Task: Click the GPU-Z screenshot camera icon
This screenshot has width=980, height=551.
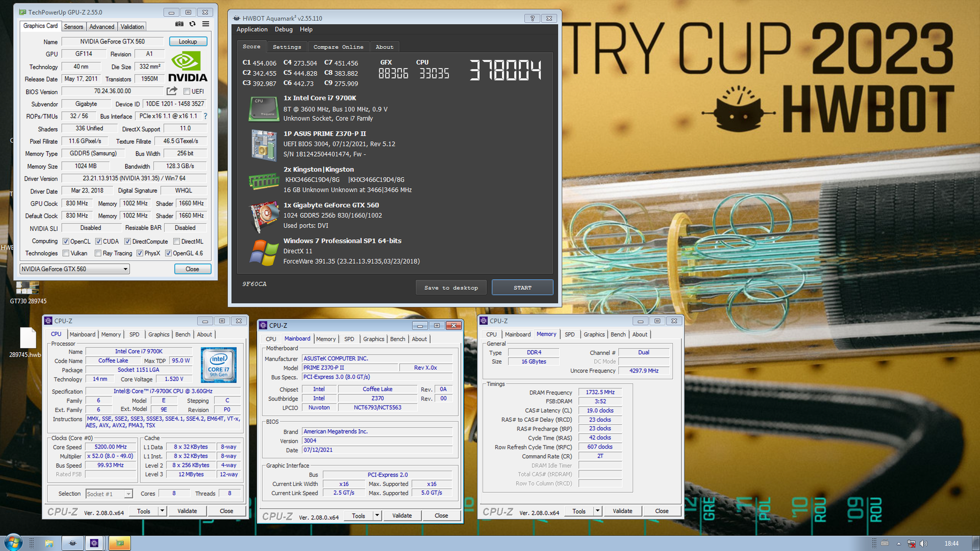Action: (179, 24)
